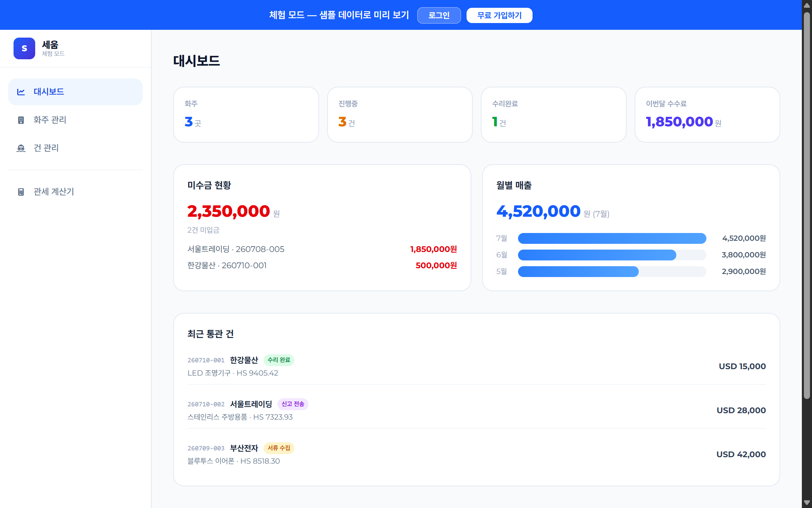Click LED 조명기구 · HS 9405.42 text
Screen dimensions: 812x508
(x=233, y=373)
